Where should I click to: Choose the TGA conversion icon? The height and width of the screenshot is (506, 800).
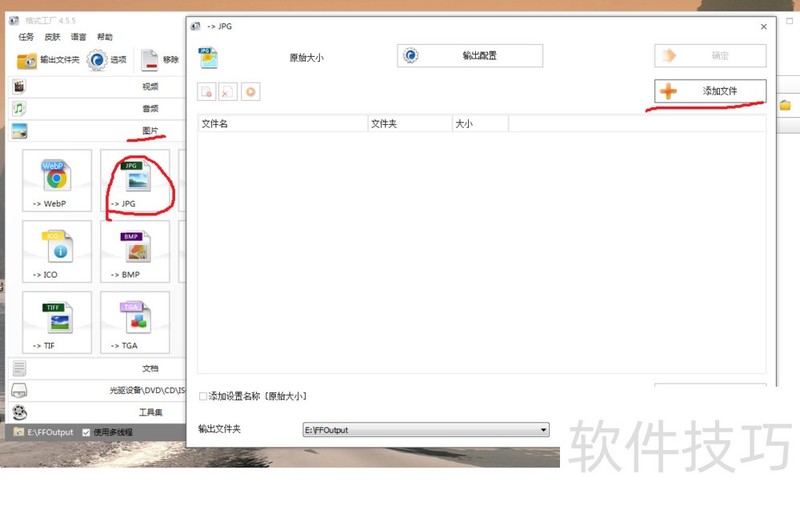tap(135, 322)
